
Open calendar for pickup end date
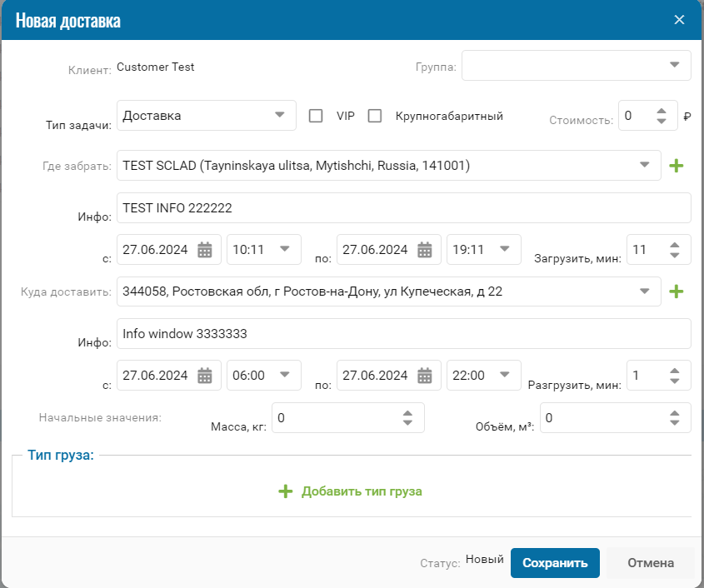click(425, 250)
